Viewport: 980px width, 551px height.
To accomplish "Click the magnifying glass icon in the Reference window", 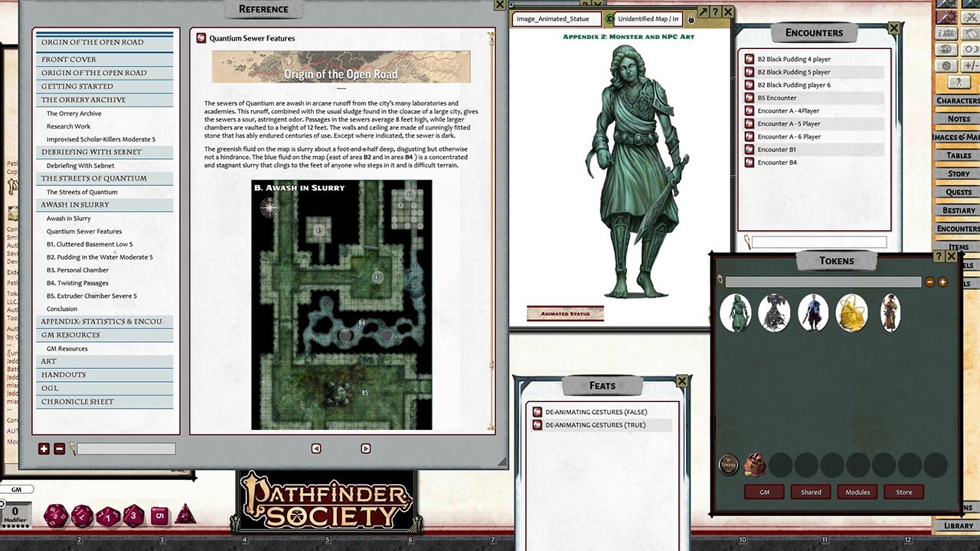I will click(73, 448).
